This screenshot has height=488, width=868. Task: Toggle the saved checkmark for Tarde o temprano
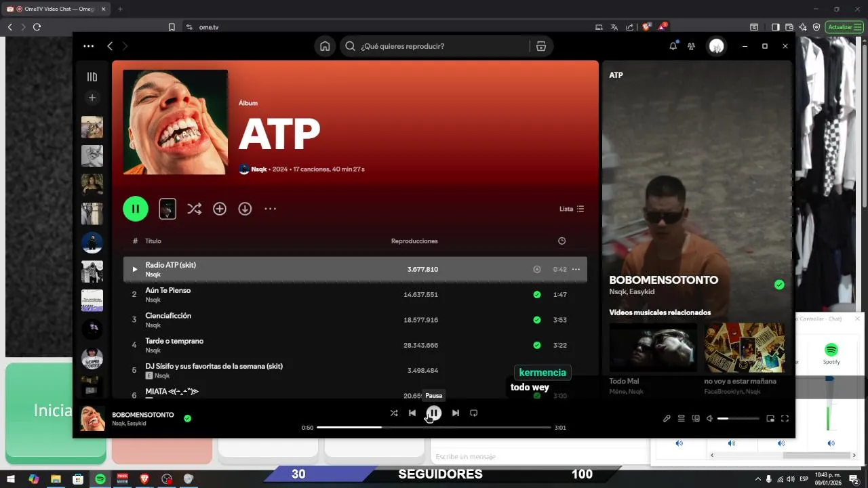point(537,345)
